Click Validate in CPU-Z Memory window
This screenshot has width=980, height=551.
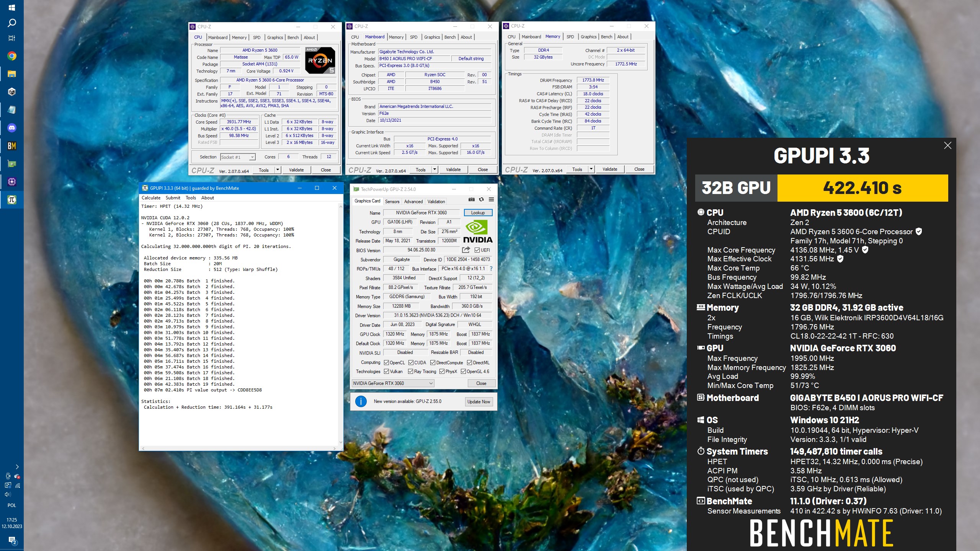[610, 169]
